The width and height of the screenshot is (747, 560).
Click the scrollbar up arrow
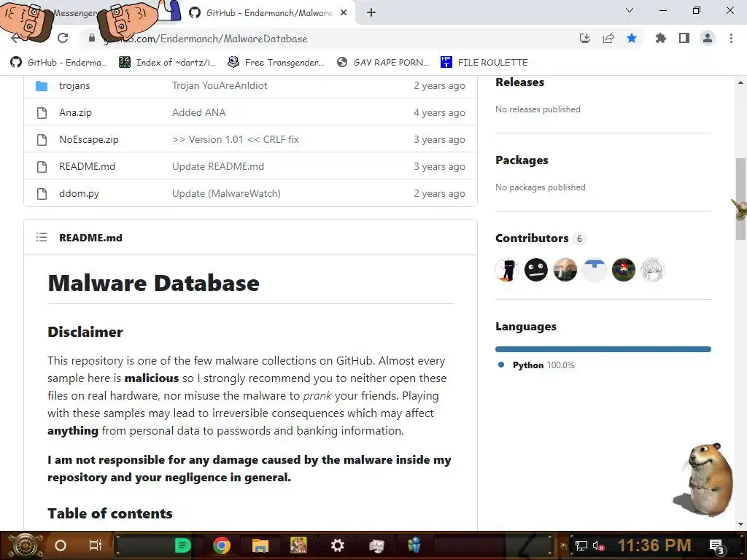pos(740,82)
